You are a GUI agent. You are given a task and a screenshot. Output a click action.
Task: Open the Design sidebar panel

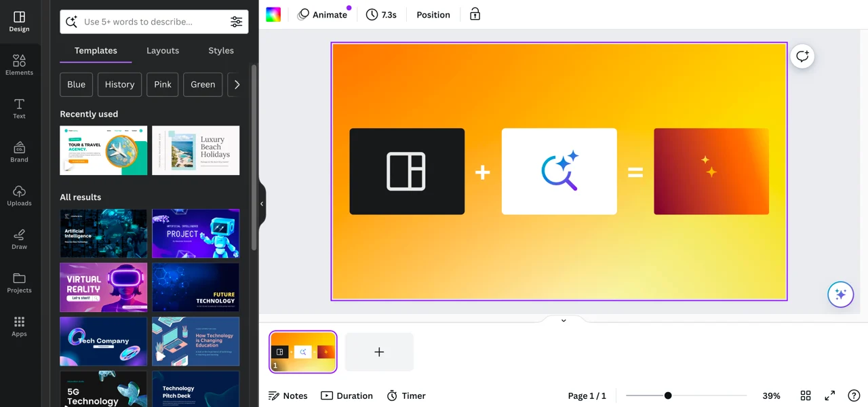point(19,22)
